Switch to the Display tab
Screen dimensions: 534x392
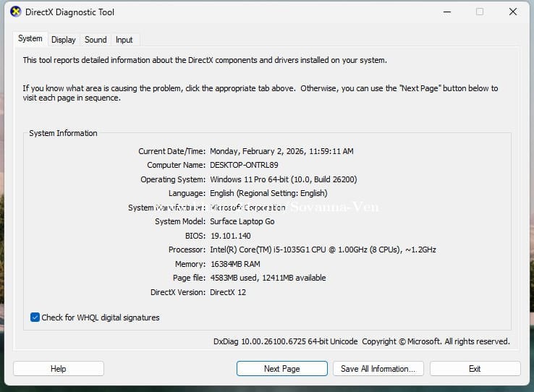64,40
